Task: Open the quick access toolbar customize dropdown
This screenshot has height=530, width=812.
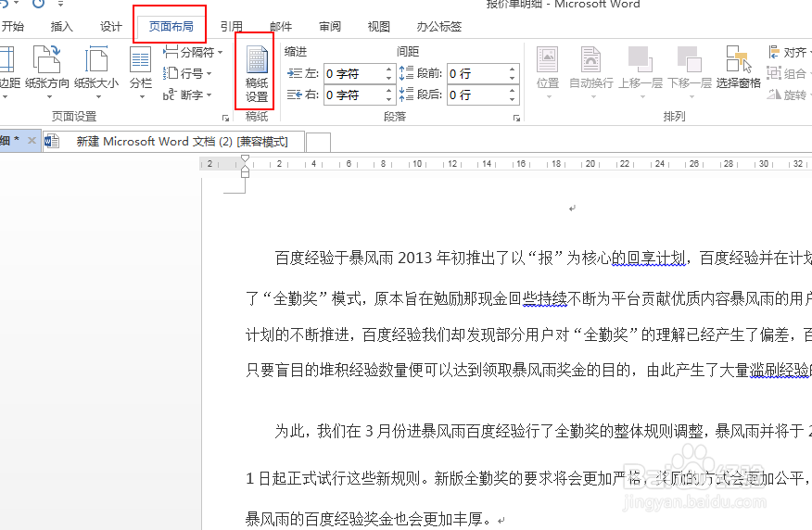Action: [60, 4]
